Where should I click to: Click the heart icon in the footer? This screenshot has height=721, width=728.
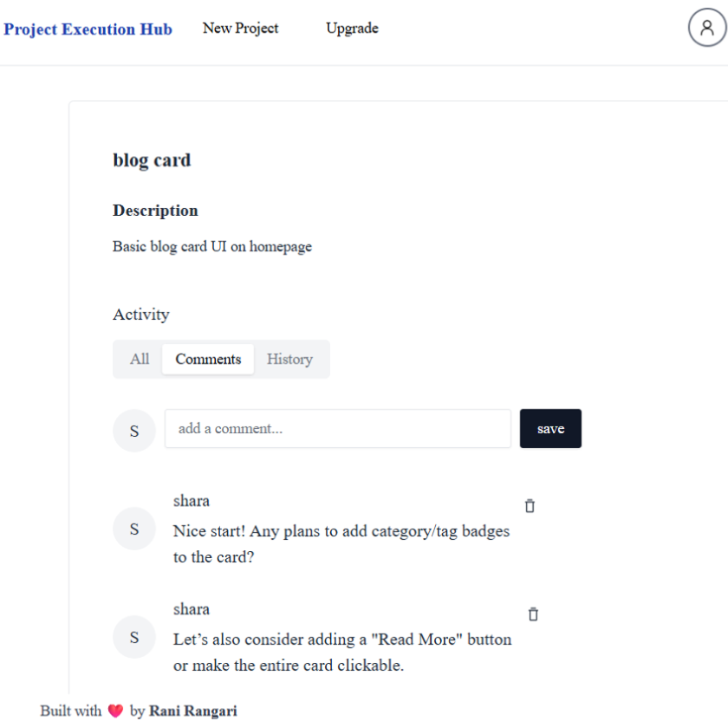point(116,710)
